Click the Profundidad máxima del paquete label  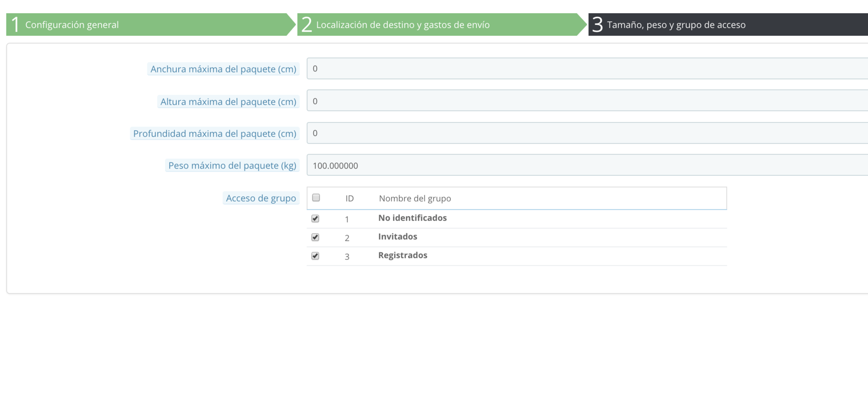coord(215,134)
